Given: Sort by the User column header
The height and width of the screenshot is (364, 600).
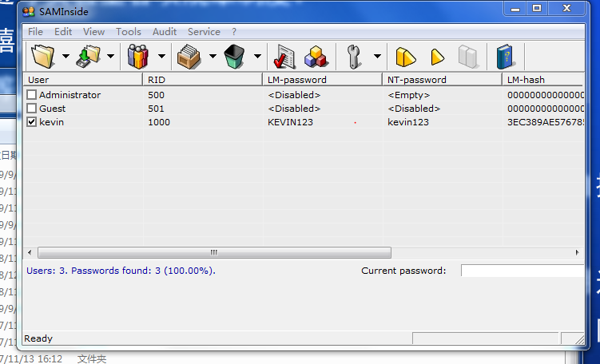Looking at the screenshot, I should click(x=82, y=80).
